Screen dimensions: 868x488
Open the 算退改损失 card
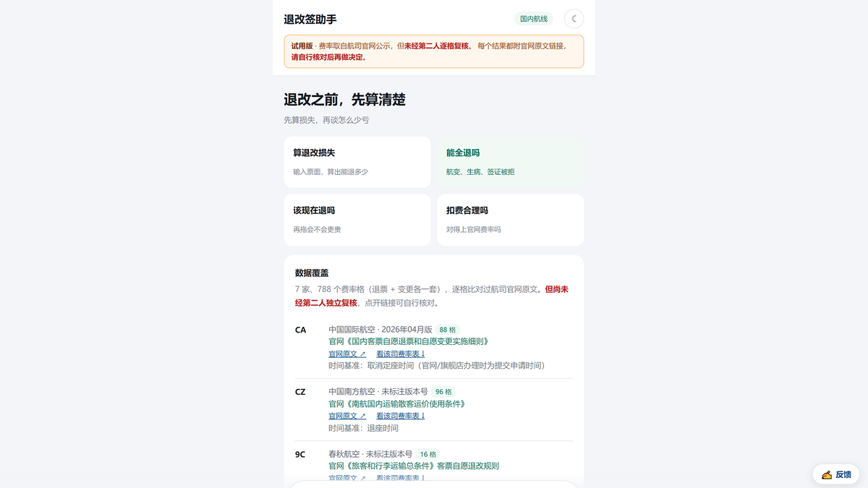pos(357,162)
